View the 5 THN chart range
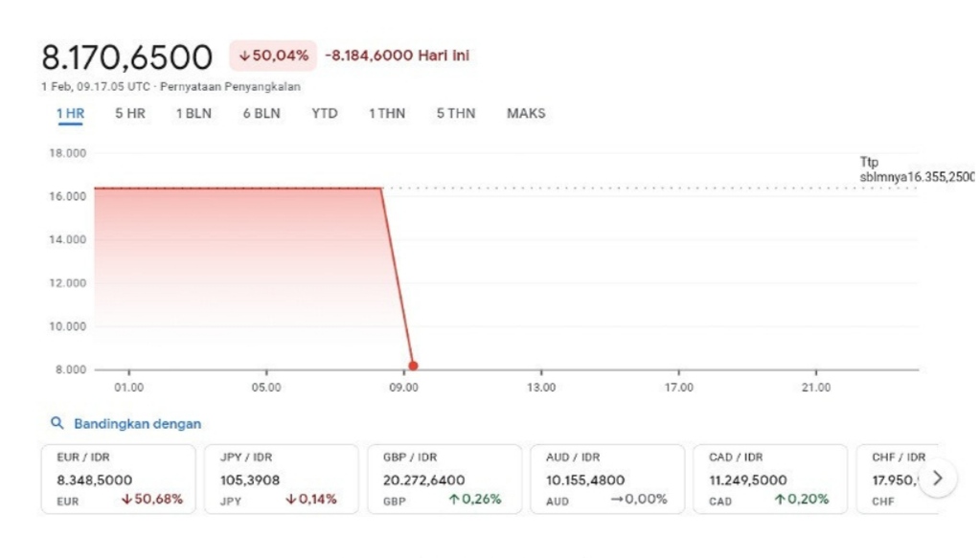Screen dimensions: 980x558 [x=456, y=114]
